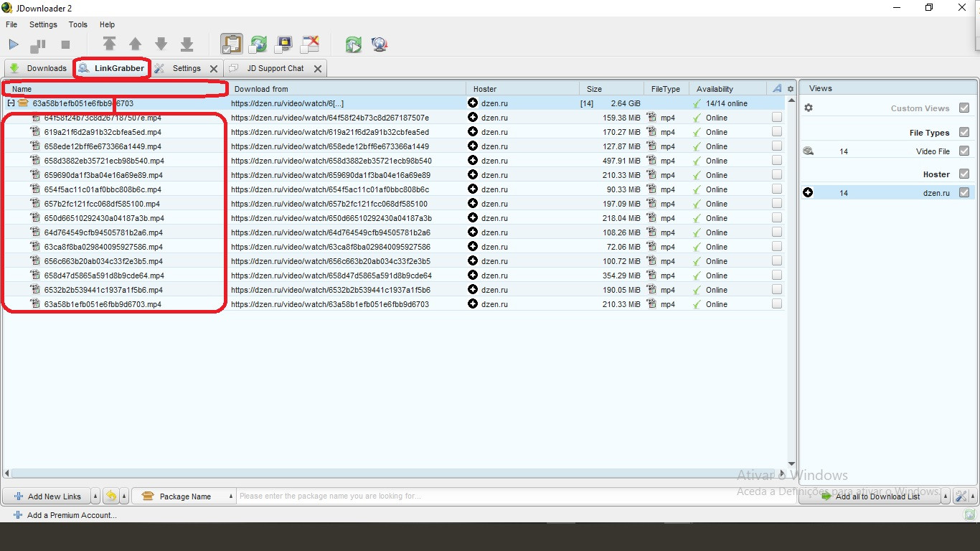
Task: Open dropdown next to undo arrow icon
Action: click(x=124, y=496)
